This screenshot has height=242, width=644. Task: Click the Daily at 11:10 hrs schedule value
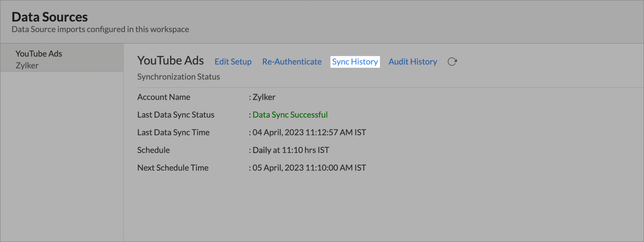pos(290,150)
